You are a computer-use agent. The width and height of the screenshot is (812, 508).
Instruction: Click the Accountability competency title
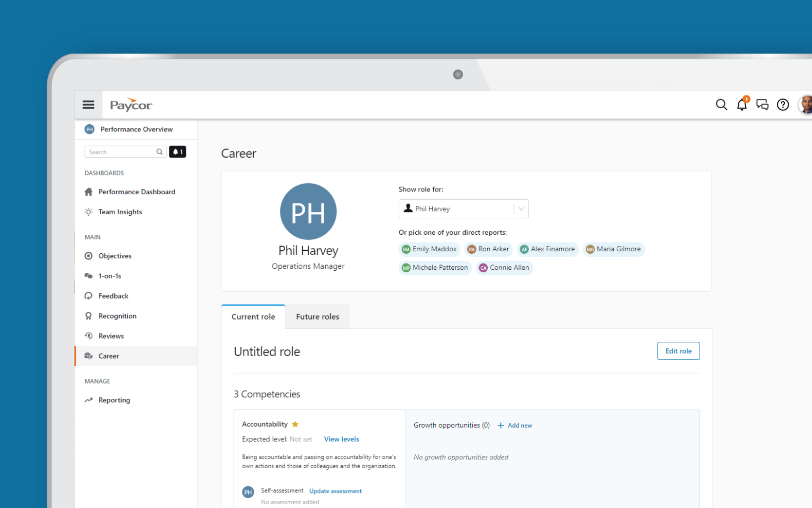point(265,424)
